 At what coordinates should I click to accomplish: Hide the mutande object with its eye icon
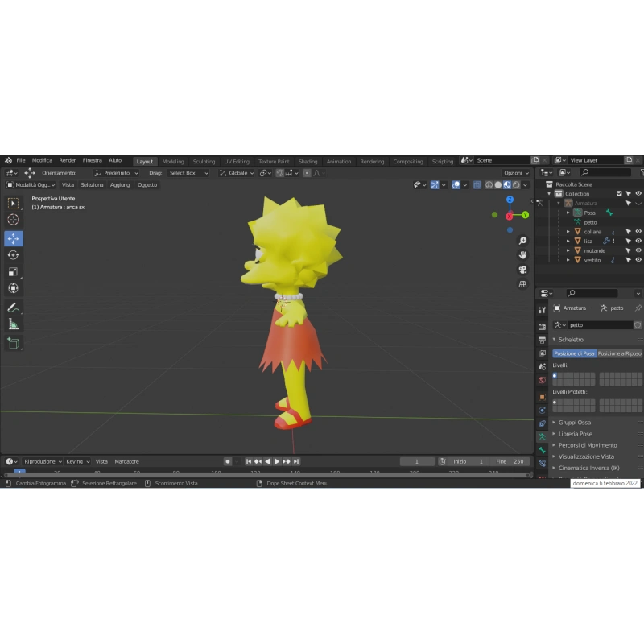tap(638, 250)
